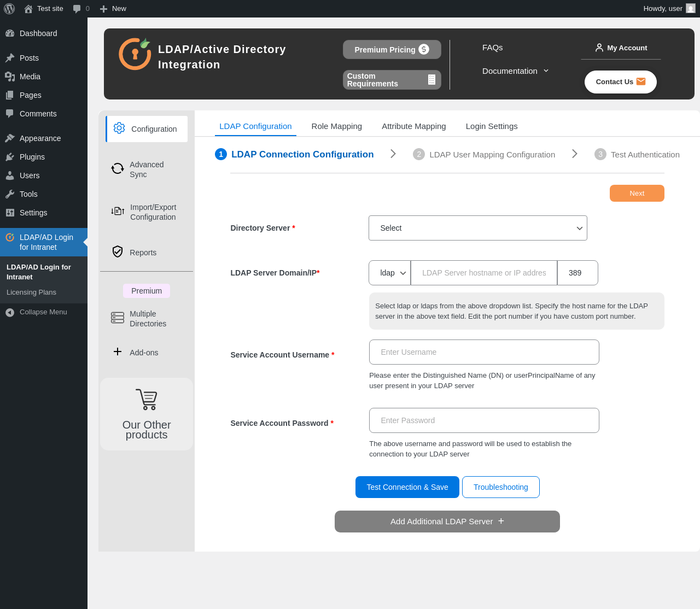Expand the Documentation dropdown chevron
The image size is (700, 609).
pos(546,71)
